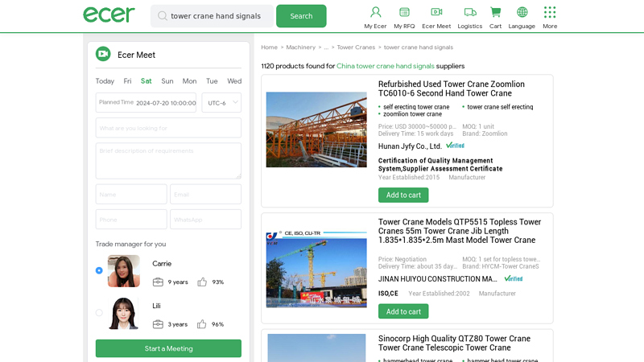Click Ecer Meet panel camera icon
This screenshot has height=362, width=644.
pos(103,54)
